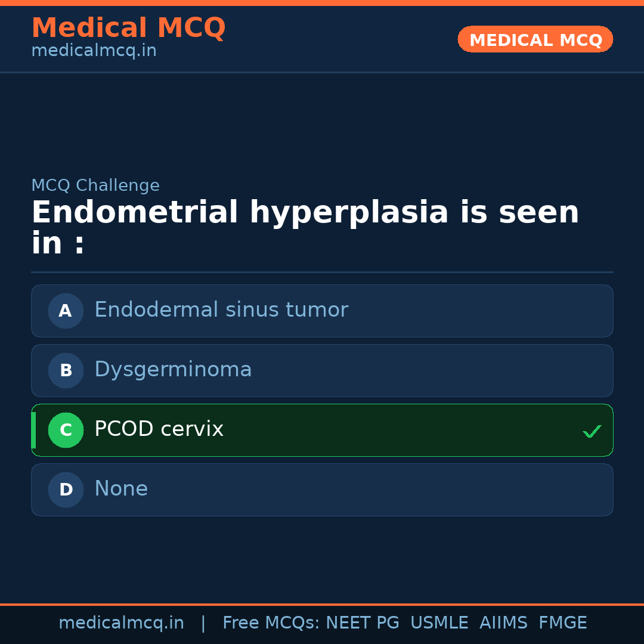Choose the 'None' answer text

pos(121,489)
